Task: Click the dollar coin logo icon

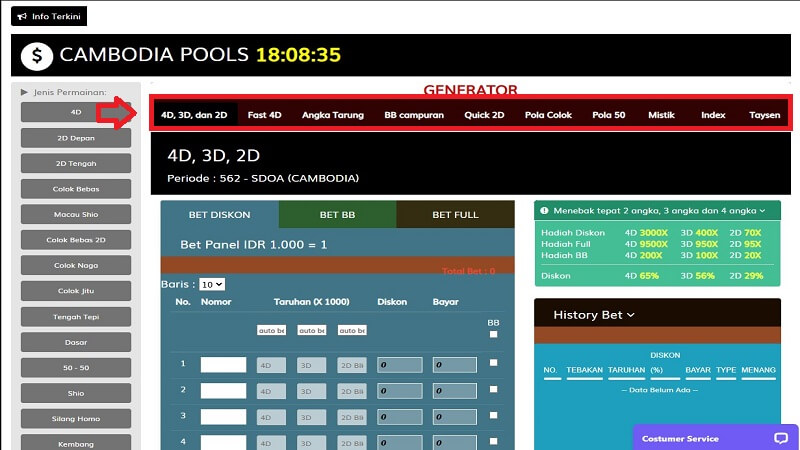Action: [x=37, y=55]
